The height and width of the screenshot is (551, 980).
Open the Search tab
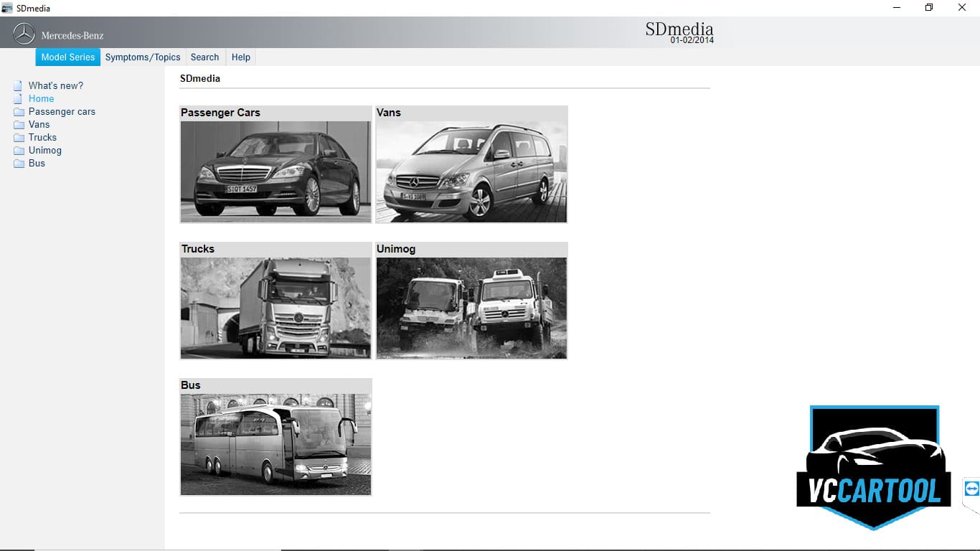click(204, 57)
